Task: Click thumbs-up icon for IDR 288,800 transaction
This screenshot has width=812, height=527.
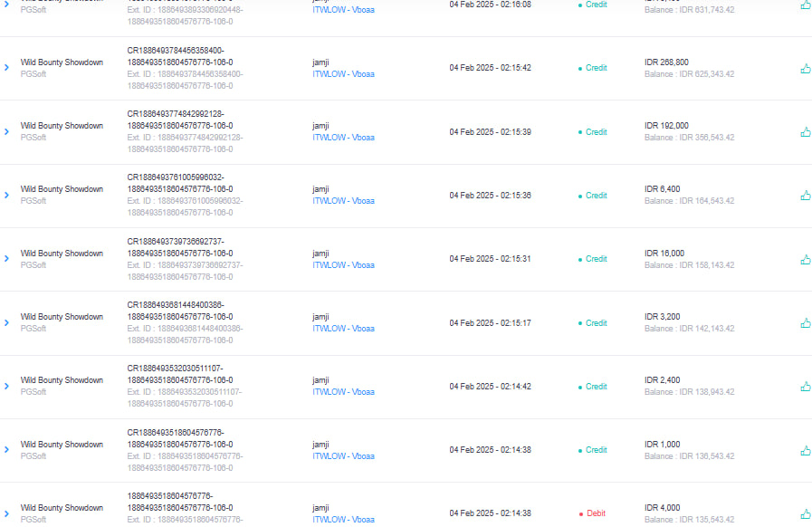Action: pos(806,69)
